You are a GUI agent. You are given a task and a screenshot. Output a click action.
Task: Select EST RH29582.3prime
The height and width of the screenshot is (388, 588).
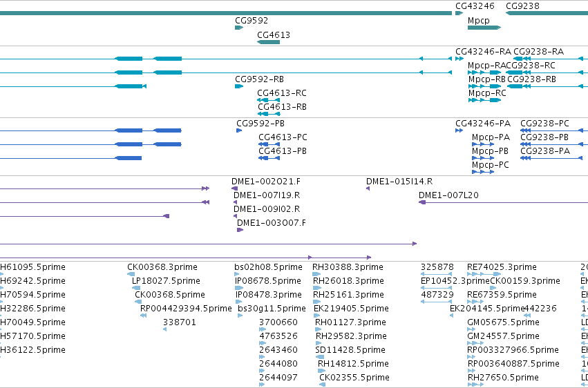352,337
